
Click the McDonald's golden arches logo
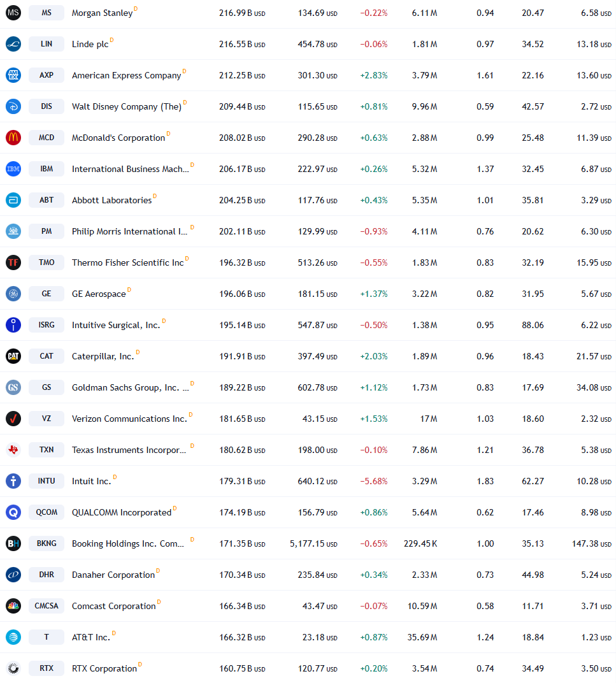(x=13, y=138)
